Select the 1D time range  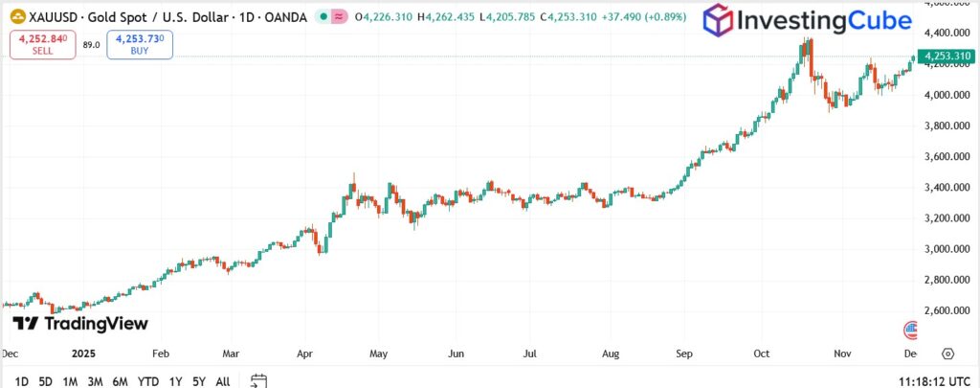[x=20, y=381]
